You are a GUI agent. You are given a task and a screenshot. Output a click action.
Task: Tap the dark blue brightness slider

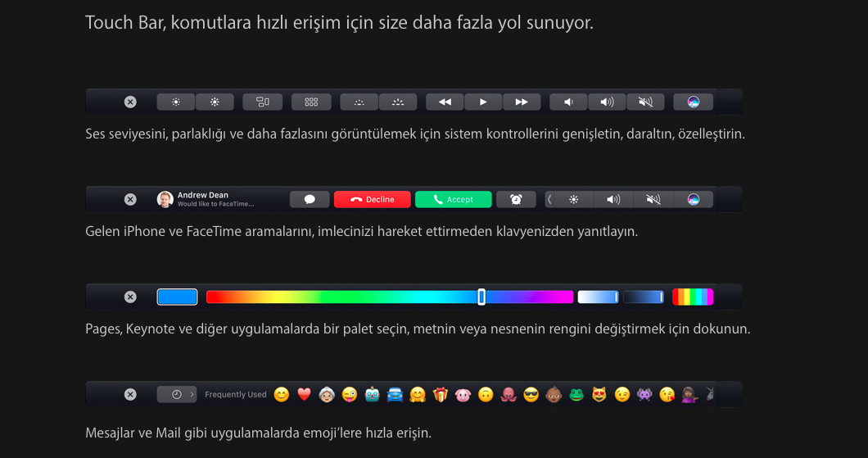point(644,297)
